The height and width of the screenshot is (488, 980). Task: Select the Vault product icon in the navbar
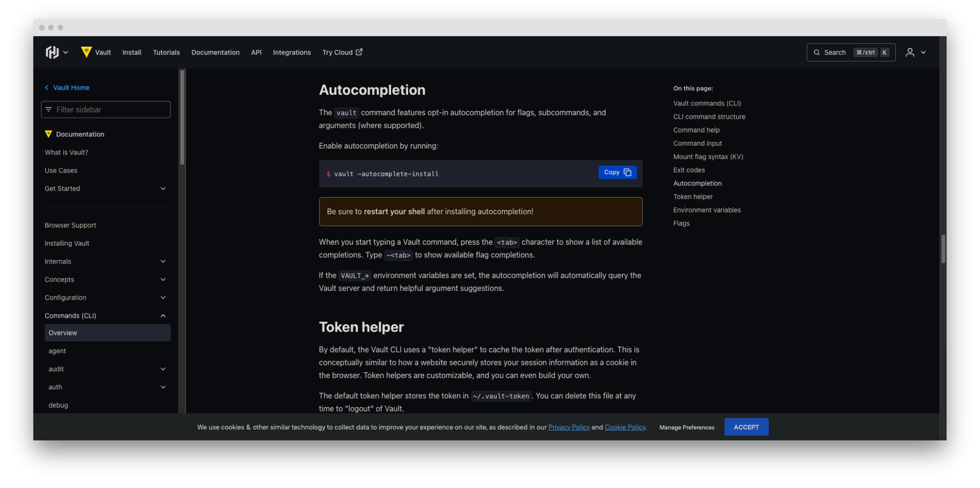[87, 51]
